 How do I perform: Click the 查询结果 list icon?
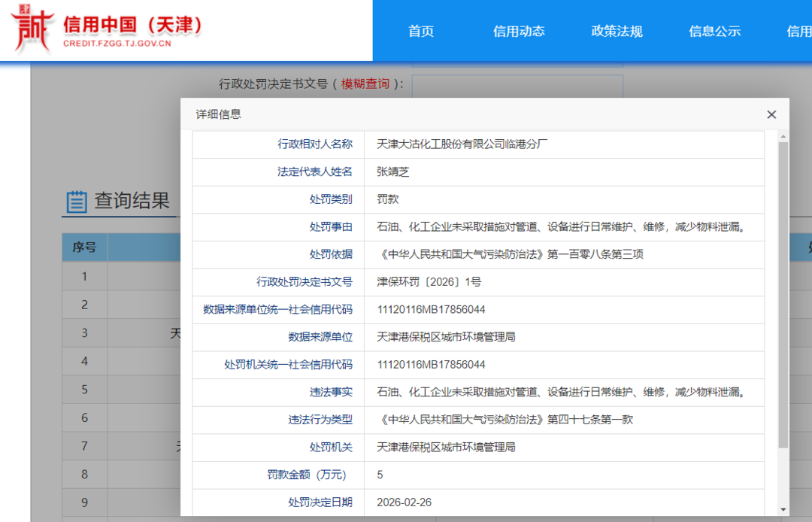click(76, 202)
